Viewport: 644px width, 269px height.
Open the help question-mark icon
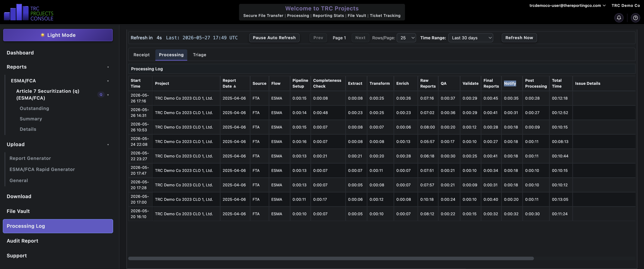635,18
